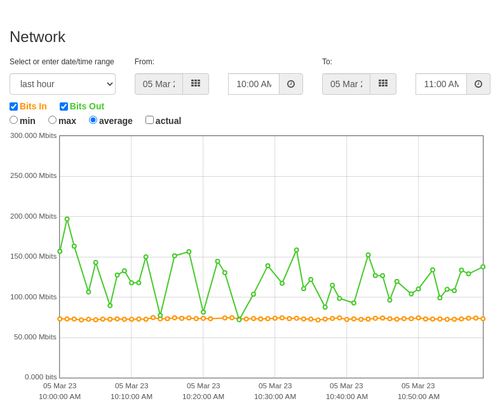Click the To date field '05 Mar'
Viewport: 500px width, 403px height.
pos(346,84)
